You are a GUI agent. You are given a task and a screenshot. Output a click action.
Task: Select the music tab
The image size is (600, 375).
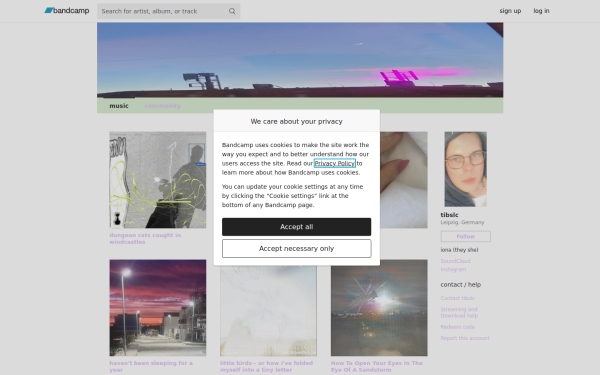tap(119, 106)
